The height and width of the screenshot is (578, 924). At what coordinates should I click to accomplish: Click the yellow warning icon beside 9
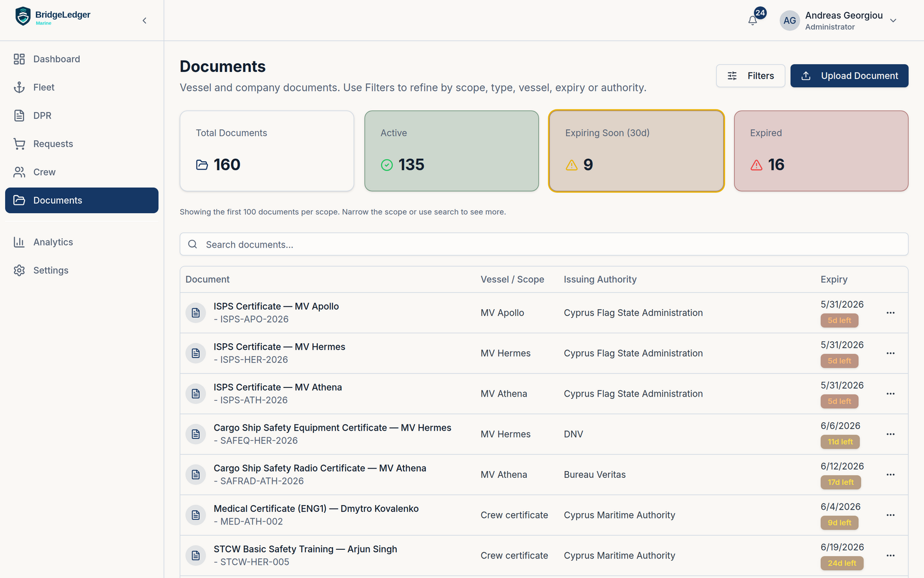571,165
